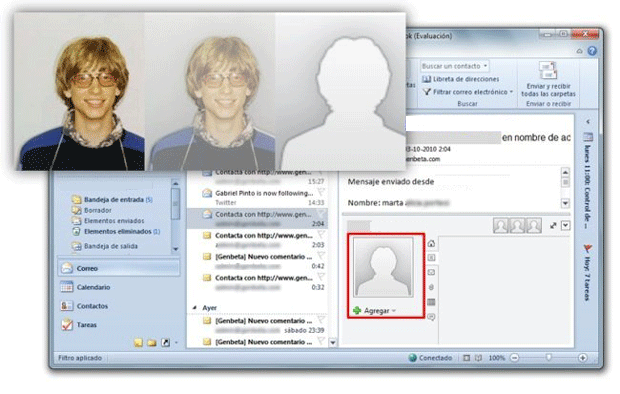Minimize the ribbon with the caret icon
620x394 pixels.
(x=579, y=51)
